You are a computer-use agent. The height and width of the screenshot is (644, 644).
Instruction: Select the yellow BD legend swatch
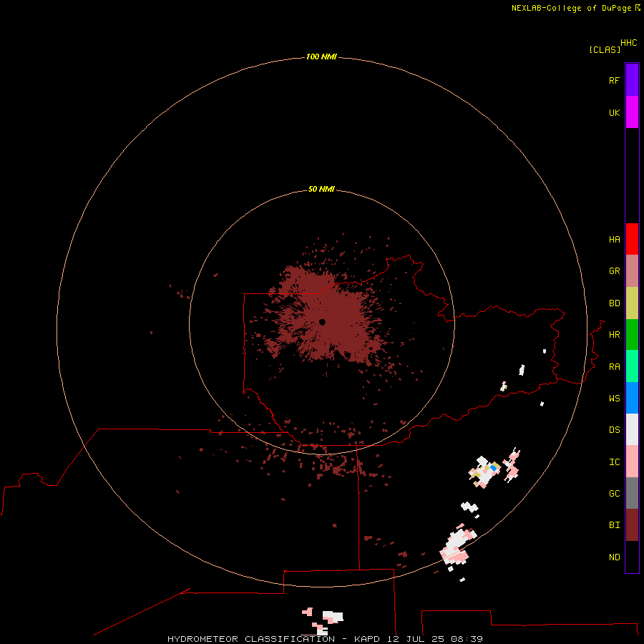(x=632, y=303)
